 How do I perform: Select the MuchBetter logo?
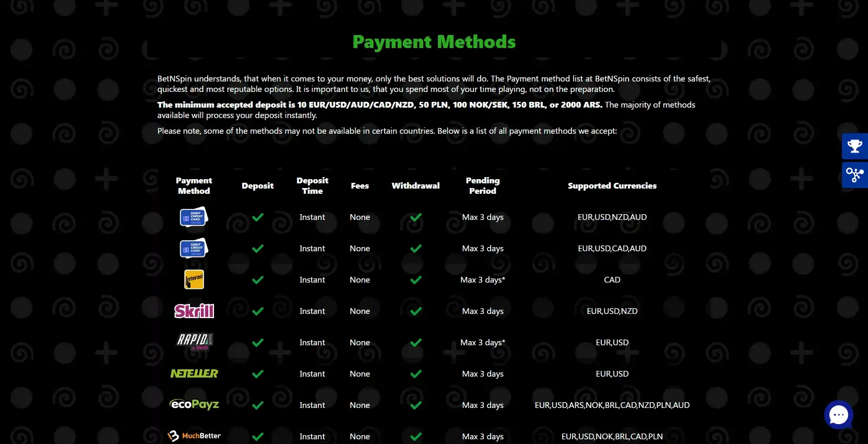194,436
